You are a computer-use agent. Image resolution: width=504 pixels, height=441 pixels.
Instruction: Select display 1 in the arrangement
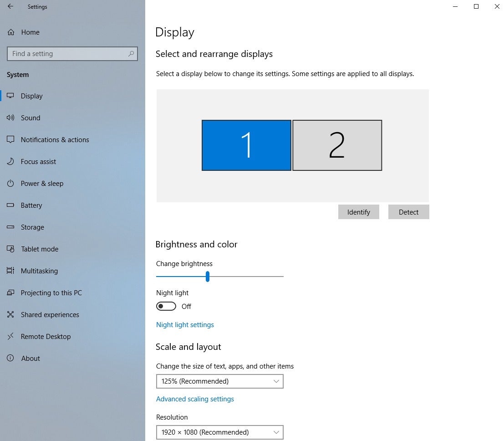pyautogui.click(x=246, y=145)
